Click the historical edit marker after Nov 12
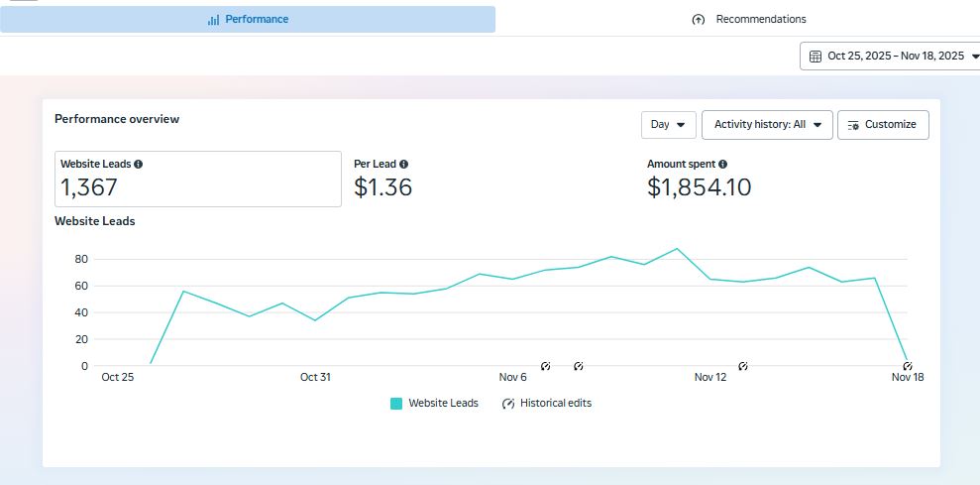Image resolution: width=980 pixels, height=485 pixels. (743, 366)
